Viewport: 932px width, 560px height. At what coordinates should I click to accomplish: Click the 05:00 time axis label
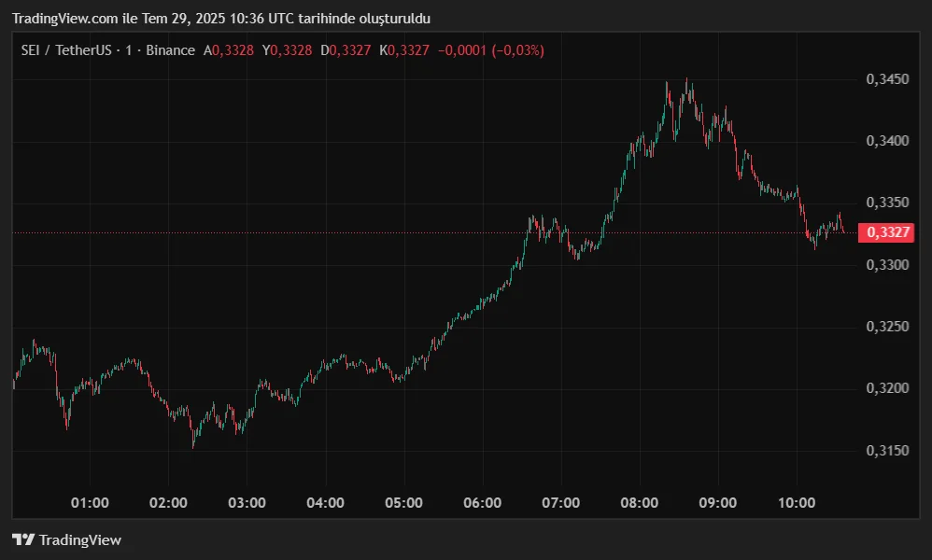click(x=403, y=503)
